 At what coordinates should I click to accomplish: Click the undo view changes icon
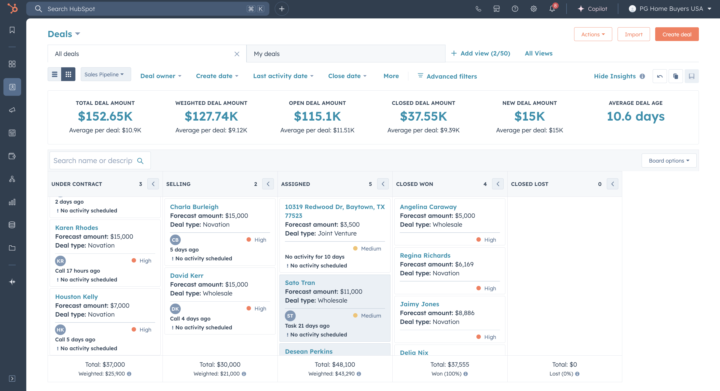660,76
